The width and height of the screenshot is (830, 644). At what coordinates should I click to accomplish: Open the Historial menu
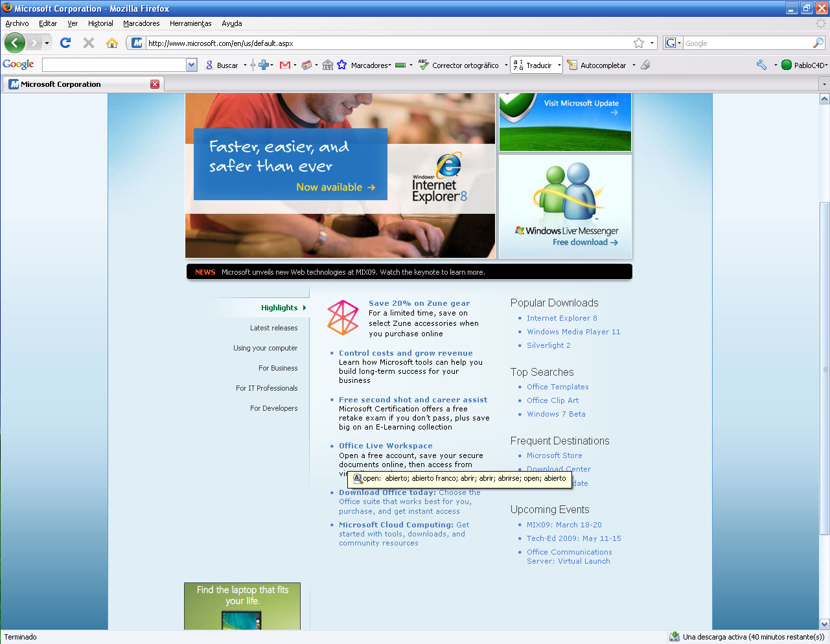tap(100, 23)
